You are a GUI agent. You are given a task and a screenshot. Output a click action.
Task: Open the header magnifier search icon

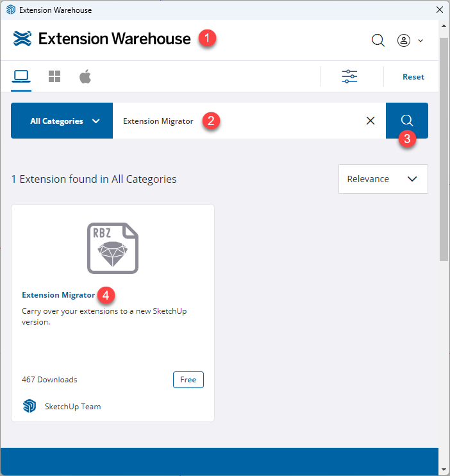click(x=378, y=40)
